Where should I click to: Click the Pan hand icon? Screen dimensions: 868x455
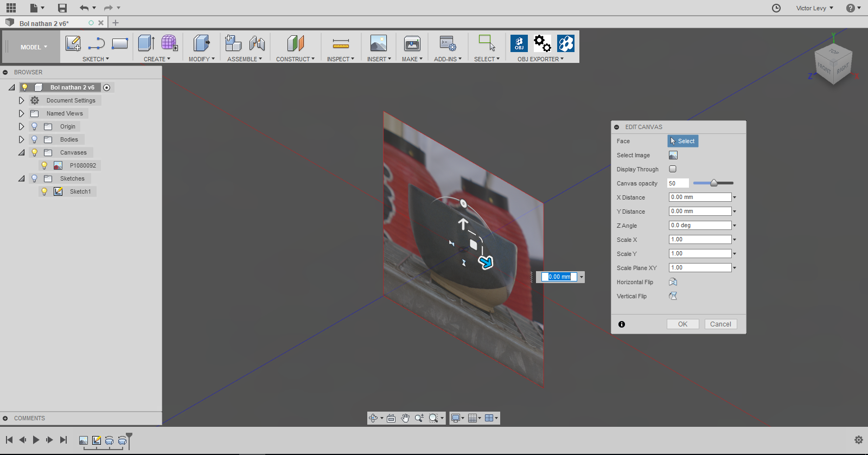405,418
